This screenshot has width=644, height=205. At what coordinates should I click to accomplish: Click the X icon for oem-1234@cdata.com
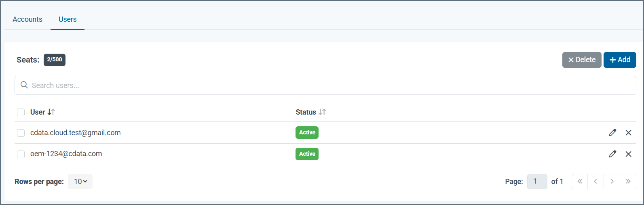click(x=628, y=154)
